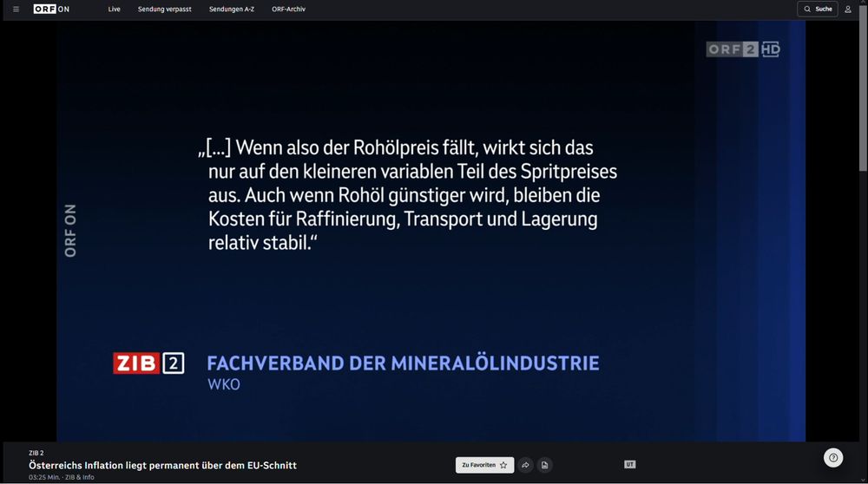Click the title 'Österreichs Inflation liegt permanent über dem EU-Schnitt'
This screenshot has width=868, height=484.
pos(163,465)
